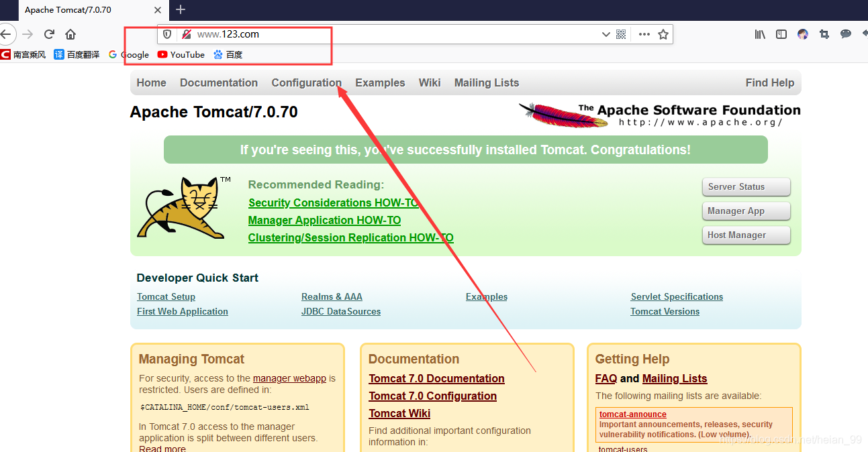The image size is (868, 452).
Task: Click the chat bubble extension icon
Action: click(846, 34)
